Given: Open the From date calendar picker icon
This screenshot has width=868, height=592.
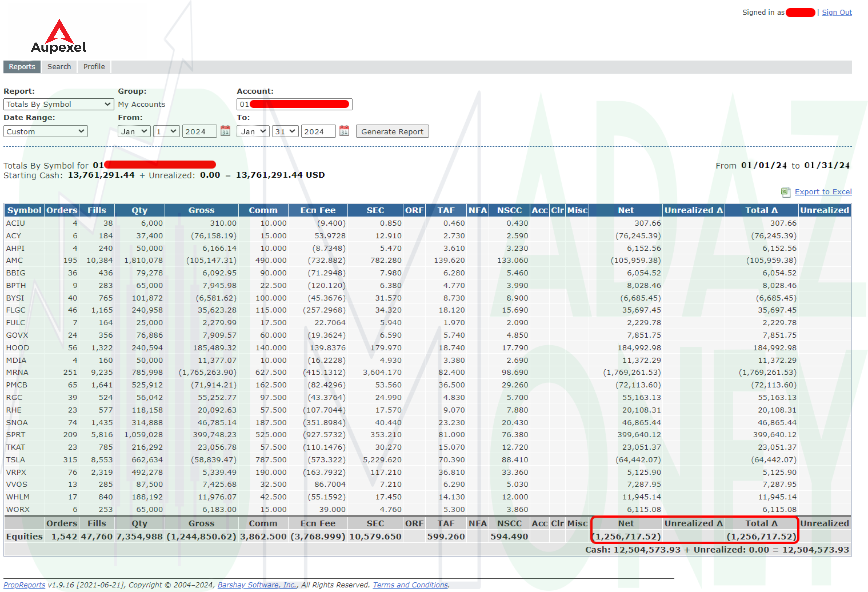Looking at the screenshot, I should coord(225,131).
